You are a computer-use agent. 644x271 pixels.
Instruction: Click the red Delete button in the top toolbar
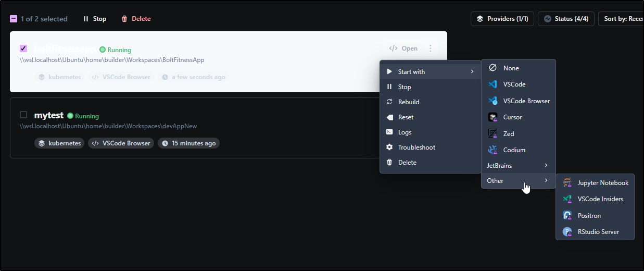click(x=136, y=19)
